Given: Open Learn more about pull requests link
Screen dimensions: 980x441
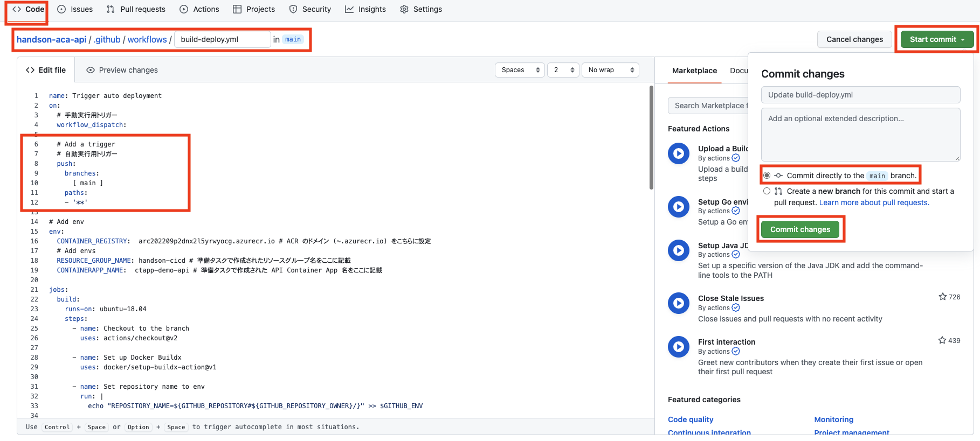Looking at the screenshot, I should [x=874, y=202].
